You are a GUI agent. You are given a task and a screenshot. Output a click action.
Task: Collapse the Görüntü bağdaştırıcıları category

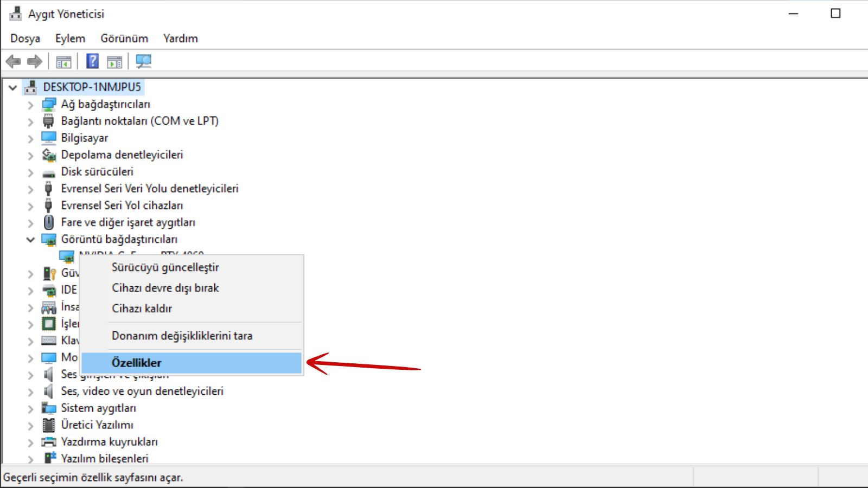(30, 240)
